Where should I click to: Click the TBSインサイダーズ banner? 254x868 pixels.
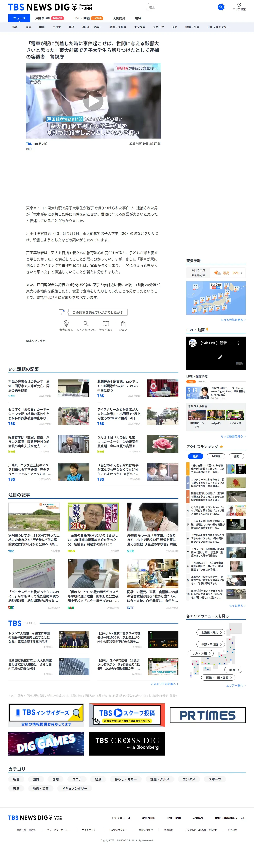[46, 715]
